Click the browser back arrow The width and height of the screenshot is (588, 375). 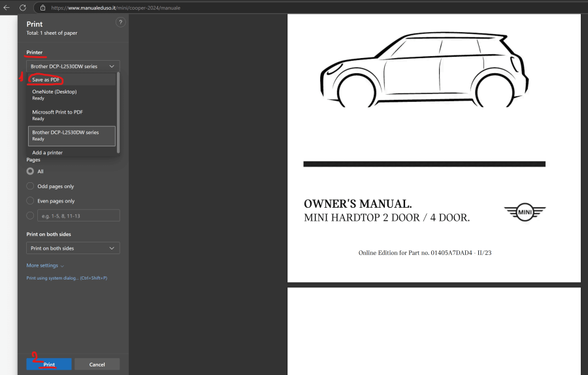[7, 8]
